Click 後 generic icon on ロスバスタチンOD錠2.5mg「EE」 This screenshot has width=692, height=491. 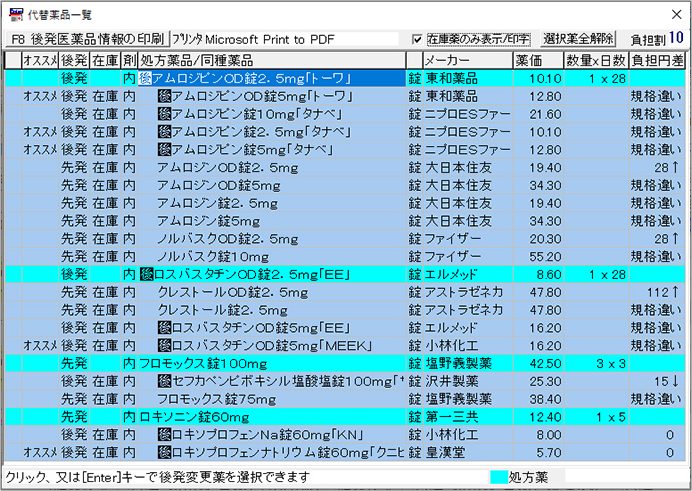pos(146,274)
